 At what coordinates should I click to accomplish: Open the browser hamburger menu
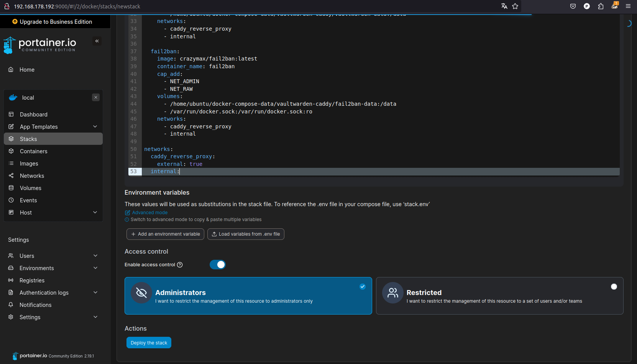click(628, 6)
